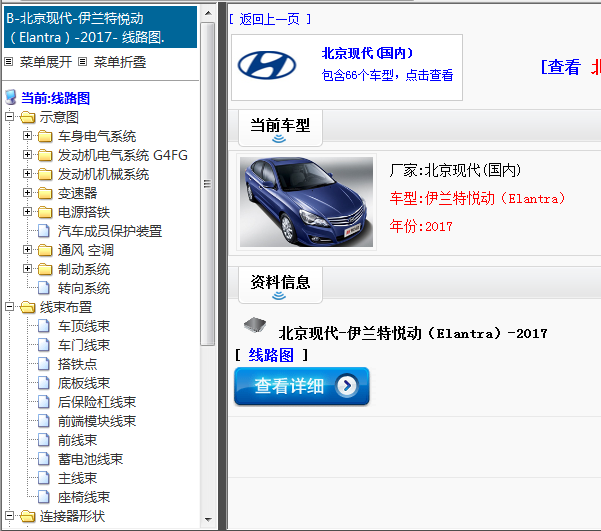Expand the 通风 空调 node
The width and height of the screenshot is (601, 531).
click(27, 250)
